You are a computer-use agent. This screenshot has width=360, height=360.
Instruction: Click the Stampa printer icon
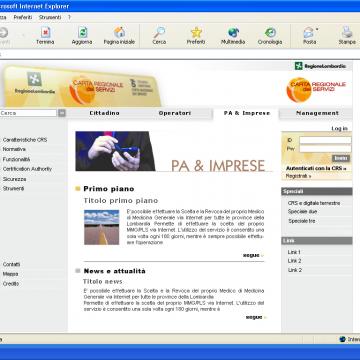(347, 33)
